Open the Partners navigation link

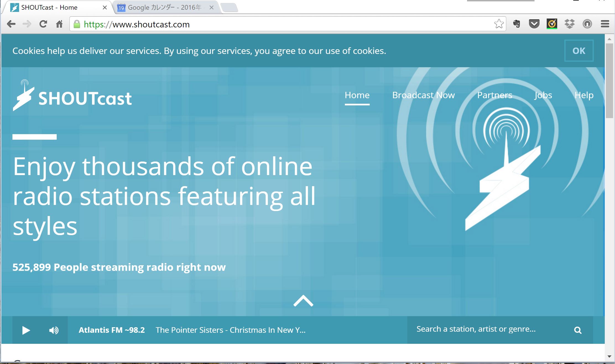click(x=494, y=95)
